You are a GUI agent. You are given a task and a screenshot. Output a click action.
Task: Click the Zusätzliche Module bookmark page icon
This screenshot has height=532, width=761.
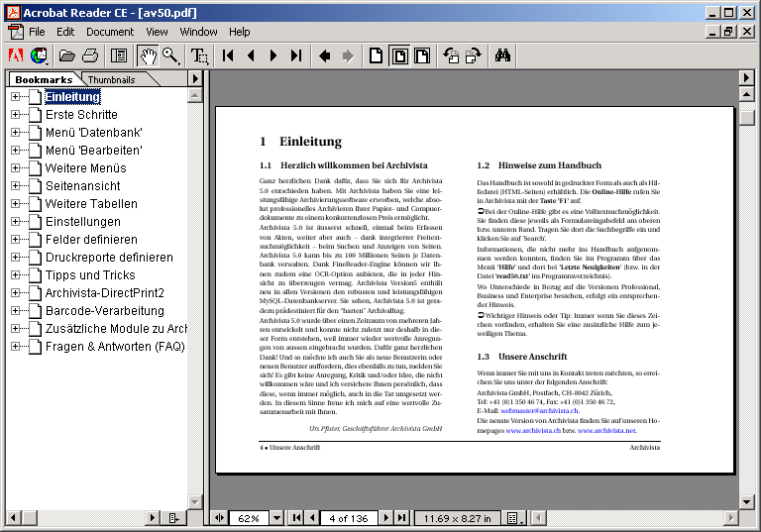35,329
